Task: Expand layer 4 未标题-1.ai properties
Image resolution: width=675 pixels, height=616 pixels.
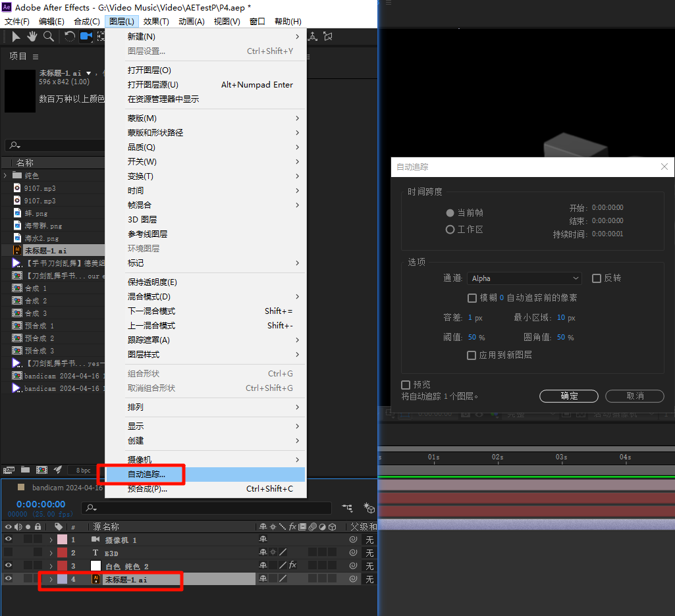Action: click(x=51, y=579)
